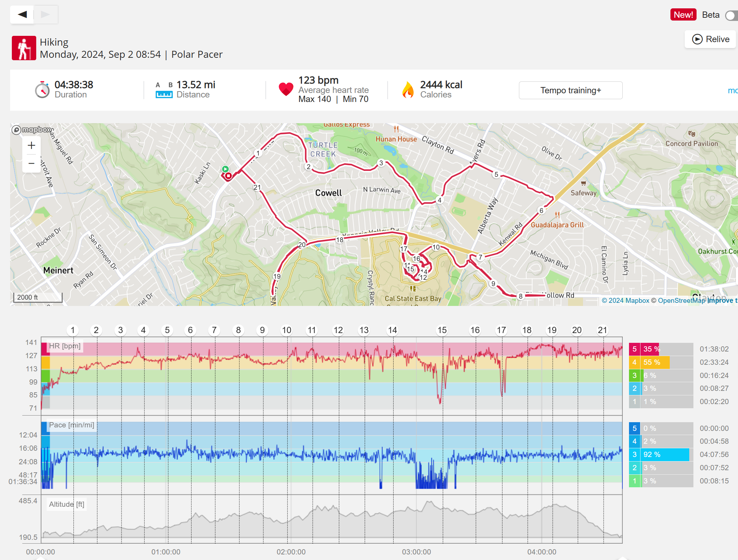This screenshot has height=560, width=738.
Task: Zoom out on the route map
Action: 31,163
